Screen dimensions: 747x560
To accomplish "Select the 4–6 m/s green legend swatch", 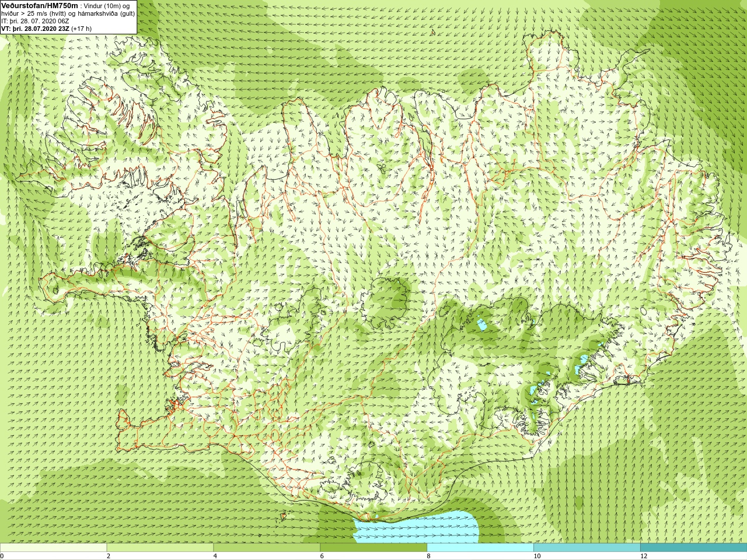I will coord(267,548).
